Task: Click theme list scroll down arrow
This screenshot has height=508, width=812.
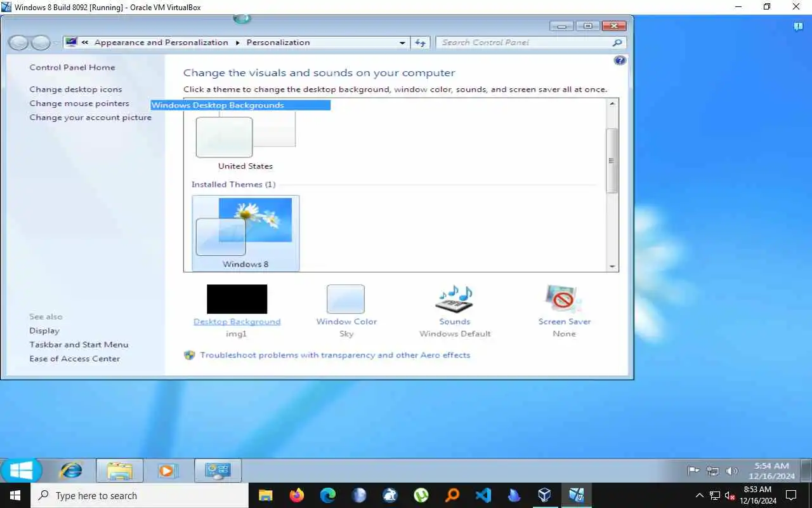Action: pyautogui.click(x=612, y=267)
